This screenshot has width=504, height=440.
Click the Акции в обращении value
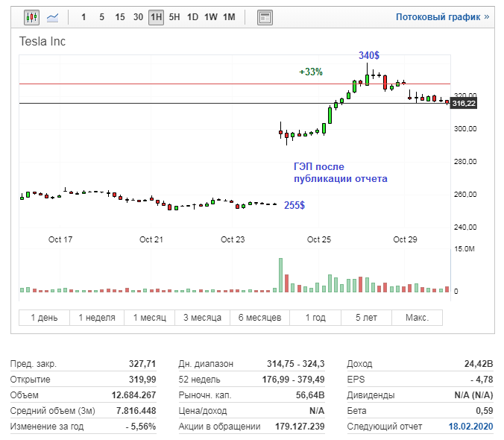click(300, 427)
